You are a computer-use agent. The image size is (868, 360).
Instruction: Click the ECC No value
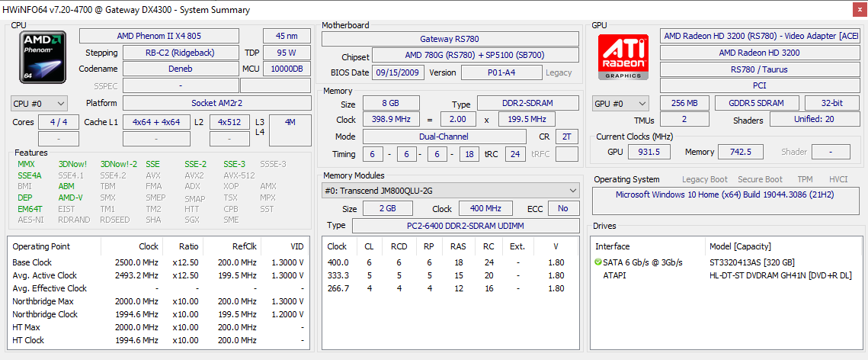[x=563, y=209]
